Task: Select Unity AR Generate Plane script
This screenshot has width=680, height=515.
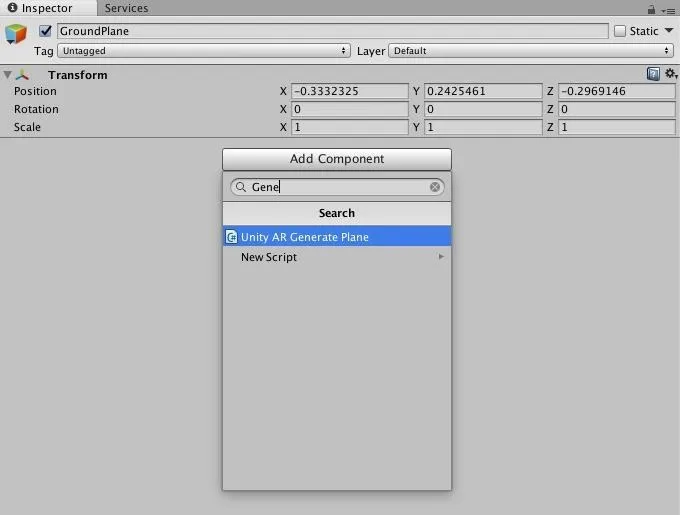Action: tap(337, 237)
